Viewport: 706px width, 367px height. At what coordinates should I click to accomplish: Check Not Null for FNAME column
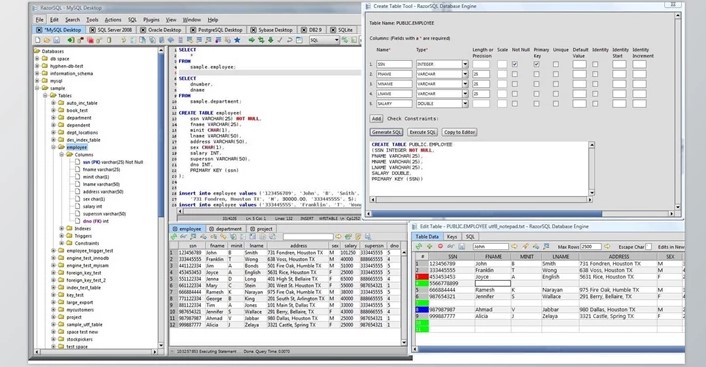(515, 74)
